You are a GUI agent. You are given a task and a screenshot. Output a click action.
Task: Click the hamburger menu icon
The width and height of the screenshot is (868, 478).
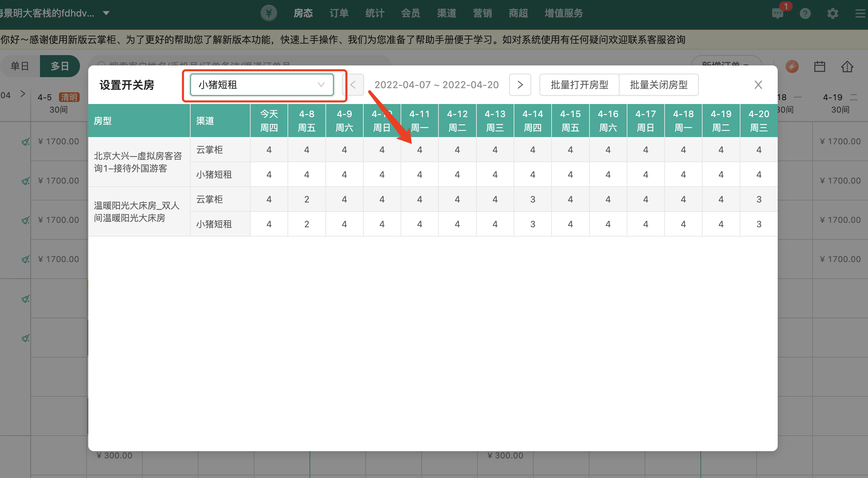click(x=860, y=13)
